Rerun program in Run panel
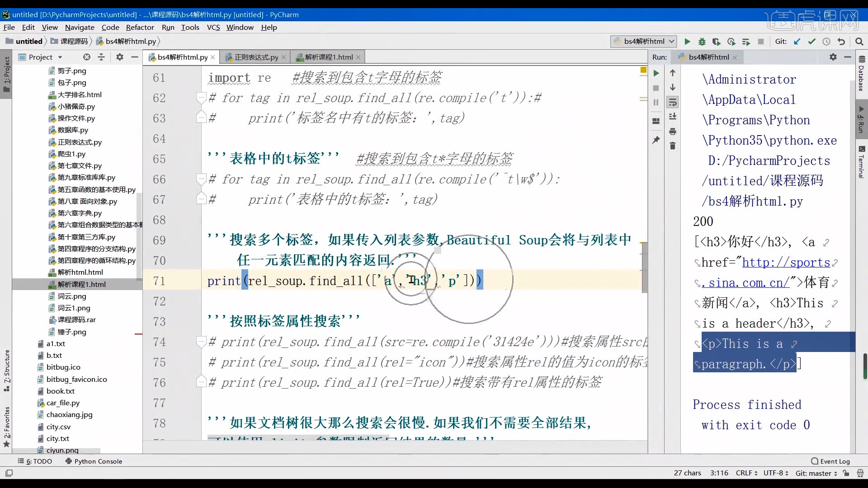 coord(656,73)
